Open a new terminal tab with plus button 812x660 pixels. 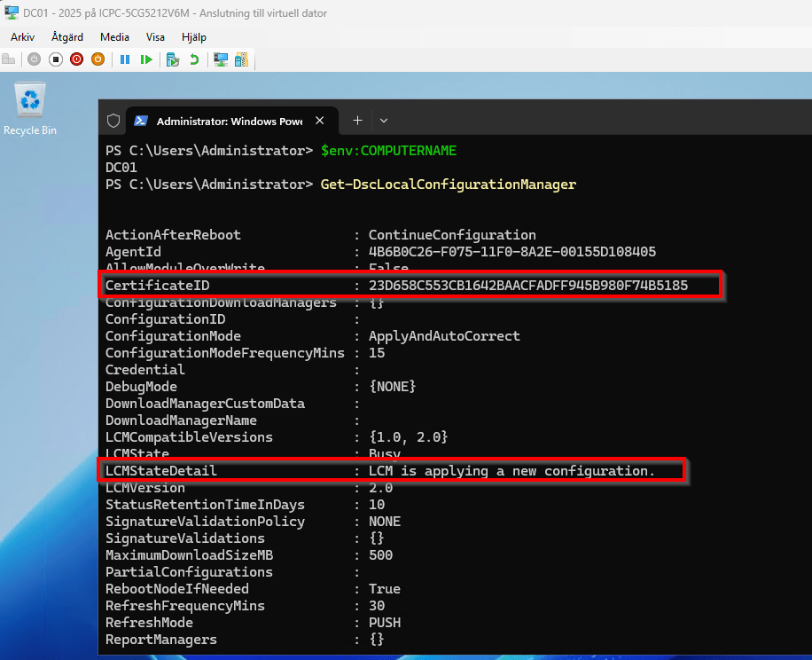coord(357,121)
